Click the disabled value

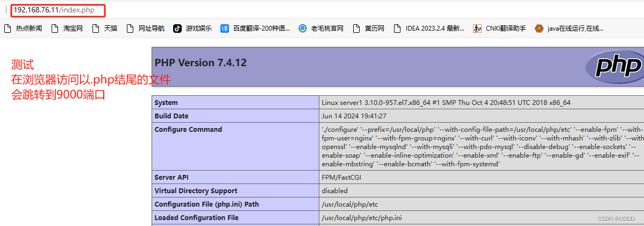pyautogui.click(x=335, y=190)
